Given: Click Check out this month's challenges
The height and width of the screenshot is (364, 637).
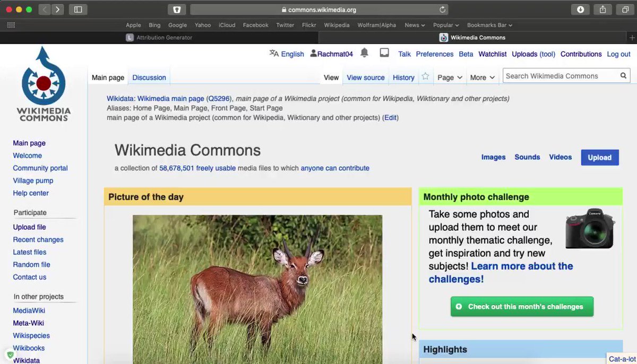Looking at the screenshot, I should 522,307.
